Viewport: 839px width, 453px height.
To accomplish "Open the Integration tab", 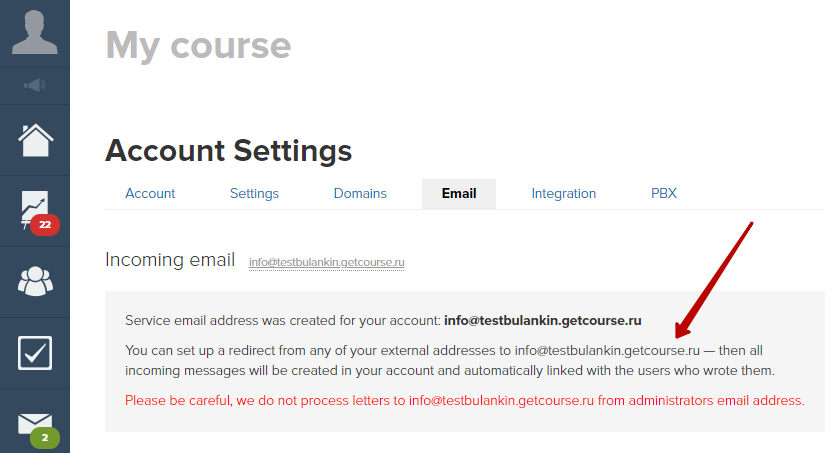I will [563, 194].
